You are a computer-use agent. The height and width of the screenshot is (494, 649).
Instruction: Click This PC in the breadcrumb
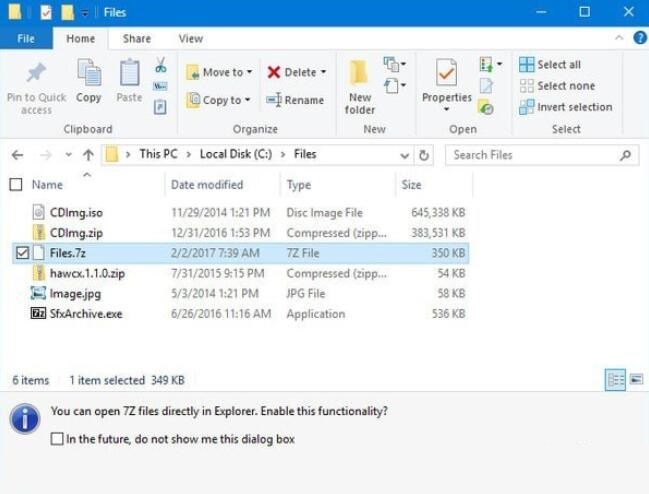click(x=159, y=154)
